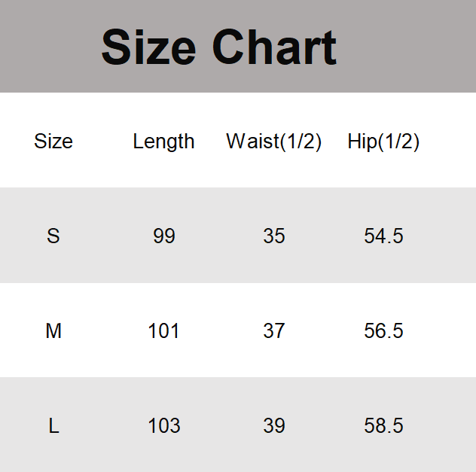Select the Length column header

163,142
